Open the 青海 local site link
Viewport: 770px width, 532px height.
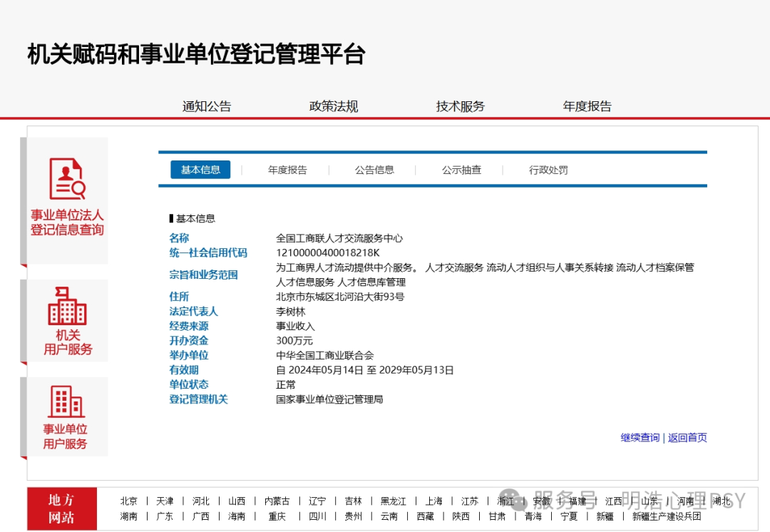coord(533,516)
